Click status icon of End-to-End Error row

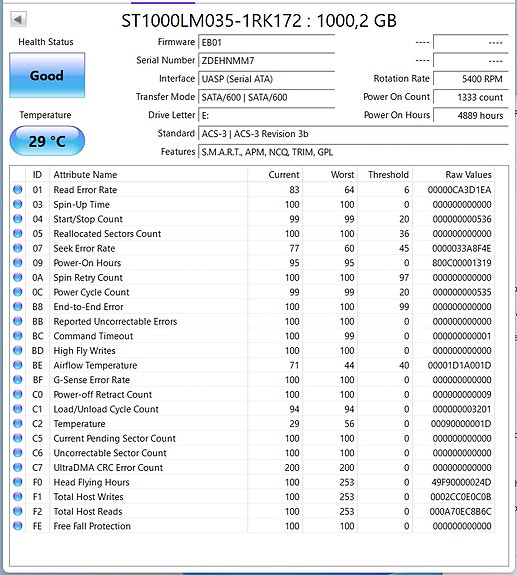(x=18, y=307)
